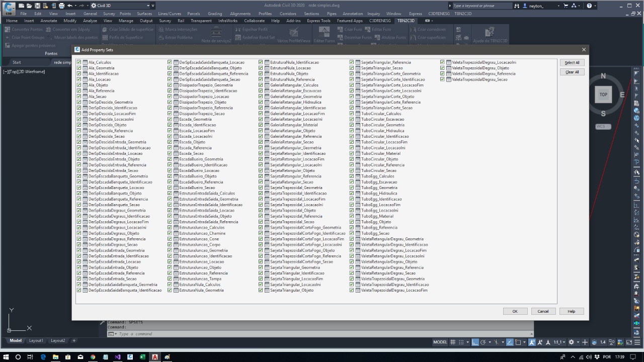
Task: Open the Autodesk App Store cart icon
Action: click(x=567, y=6)
